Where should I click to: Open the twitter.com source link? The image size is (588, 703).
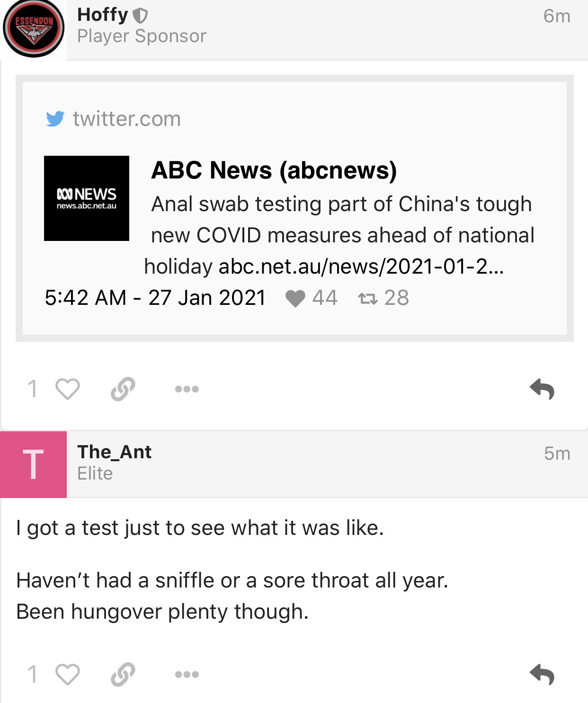(x=127, y=119)
